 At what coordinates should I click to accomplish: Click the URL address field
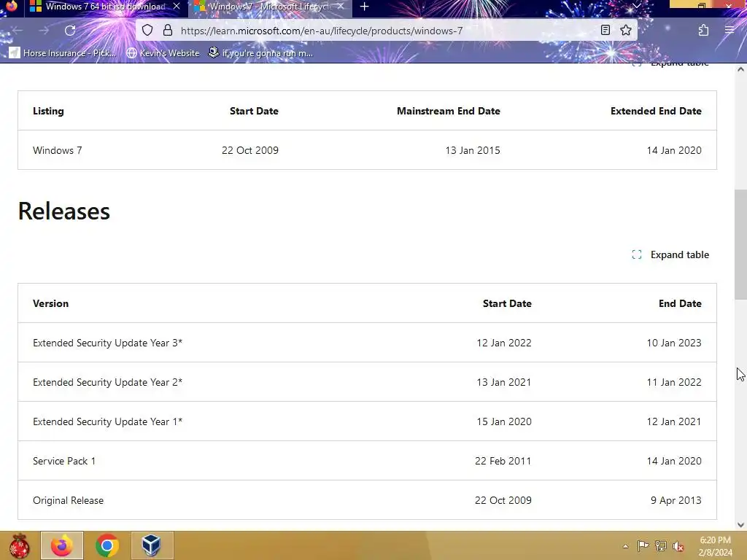386,31
